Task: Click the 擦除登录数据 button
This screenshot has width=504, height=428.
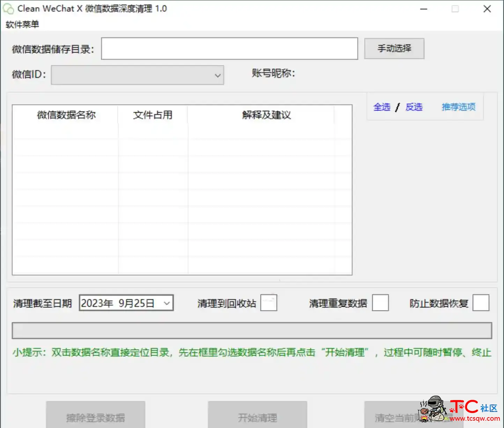Action: pos(96,415)
